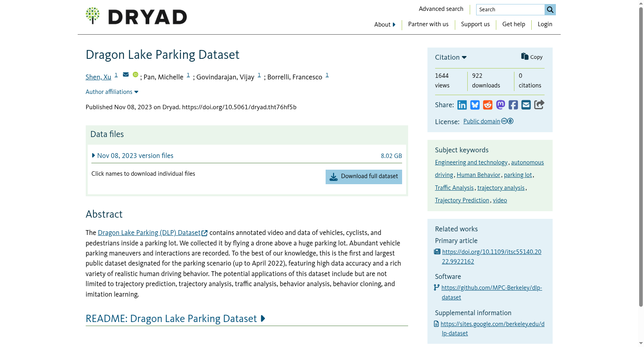The height and width of the screenshot is (347, 644).
Task: Click the generic share arrow icon
Action: tap(539, 105)
